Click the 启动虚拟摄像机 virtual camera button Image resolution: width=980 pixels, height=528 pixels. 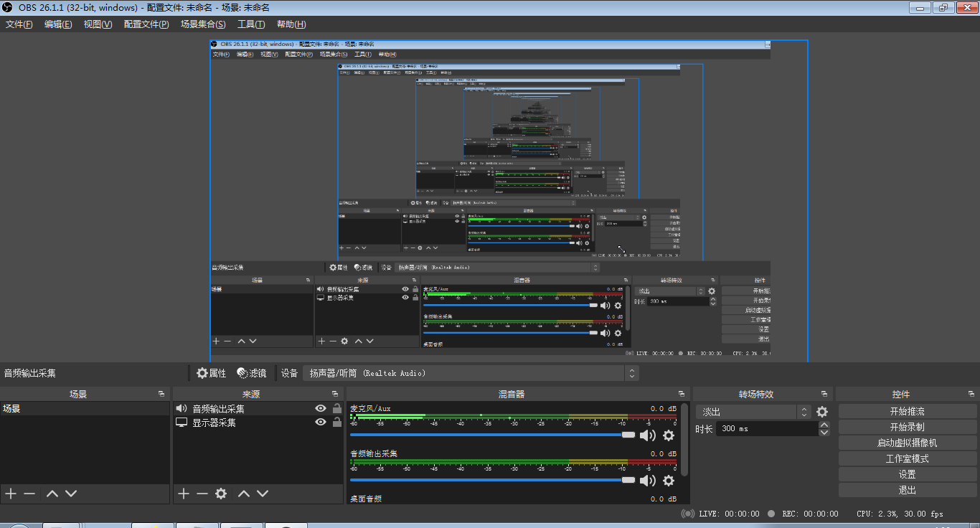click(x=907, y=443)
